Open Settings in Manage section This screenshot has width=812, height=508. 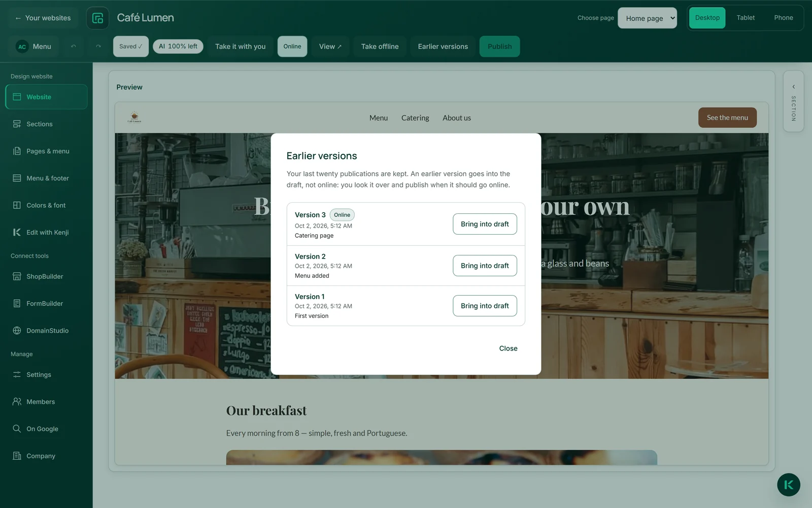[46, 374]
